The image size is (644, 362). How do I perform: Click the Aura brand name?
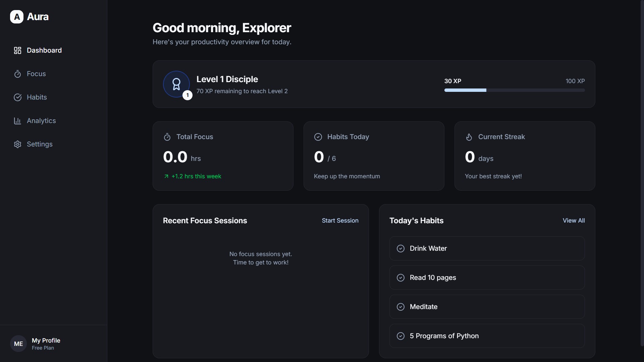pyautogui.click(x=38, y=17)
